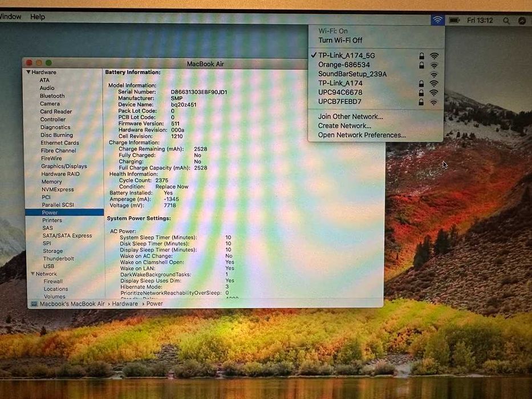Select Memory in the sidebar
Viewport: 532px width, 399px height.
tap(51, 181)
